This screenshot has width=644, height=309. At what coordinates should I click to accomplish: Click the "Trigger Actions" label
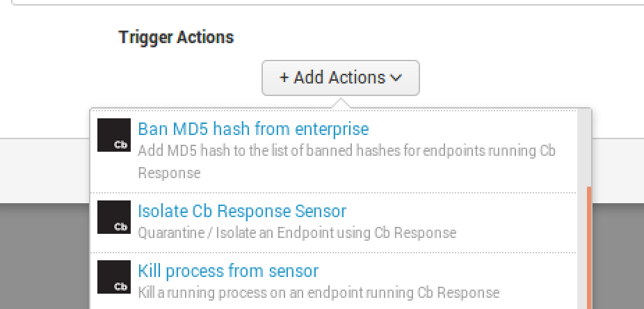click(x=176, y=38)
